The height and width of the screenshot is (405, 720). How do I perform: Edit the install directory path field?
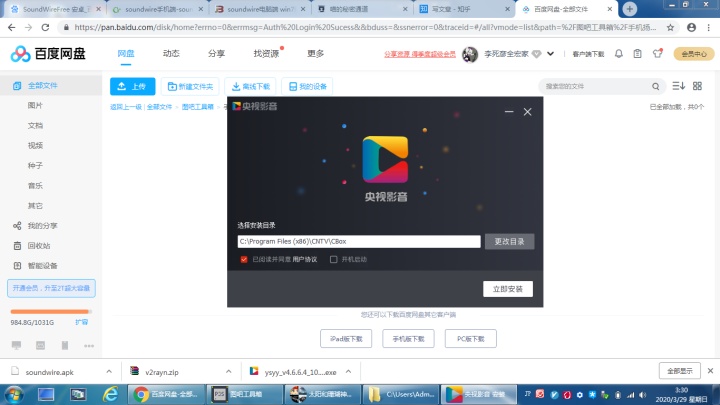[359, 242]
